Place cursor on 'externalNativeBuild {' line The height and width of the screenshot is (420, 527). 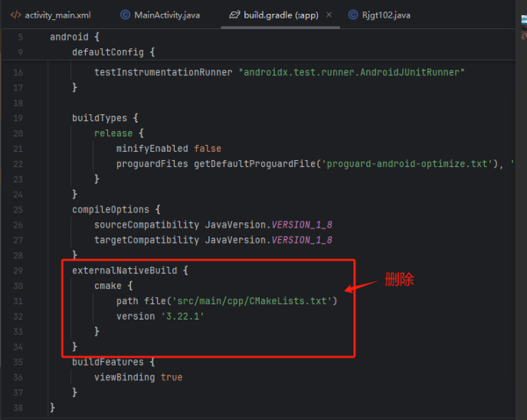(130, 271)
